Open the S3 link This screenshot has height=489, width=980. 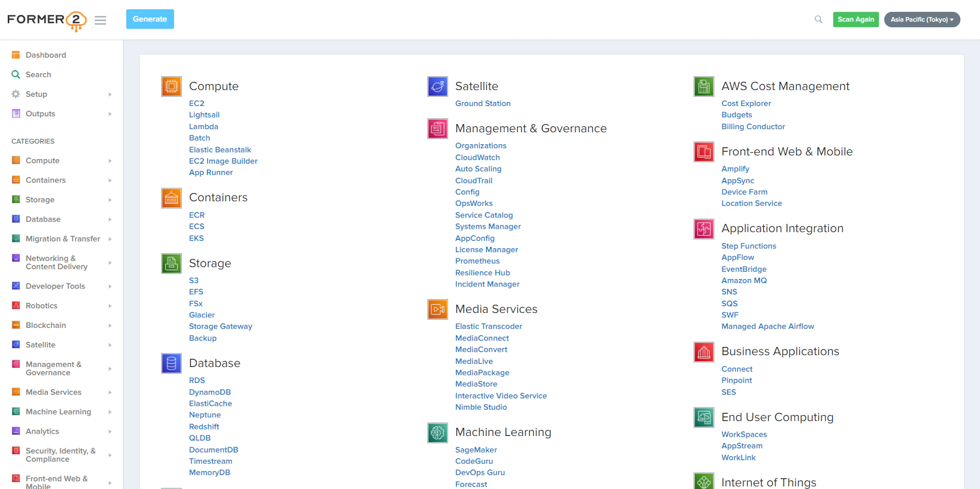point(194,281)
